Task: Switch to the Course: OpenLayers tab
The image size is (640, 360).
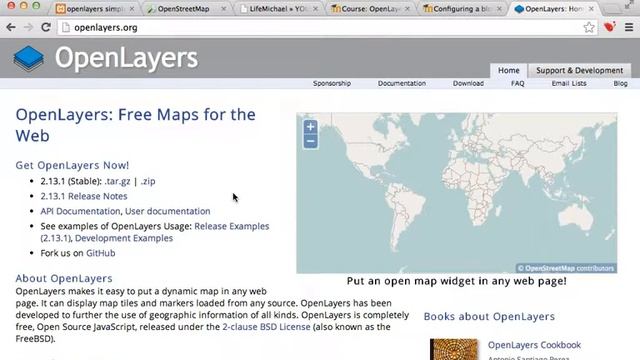Action: click(x=369, y=9)
